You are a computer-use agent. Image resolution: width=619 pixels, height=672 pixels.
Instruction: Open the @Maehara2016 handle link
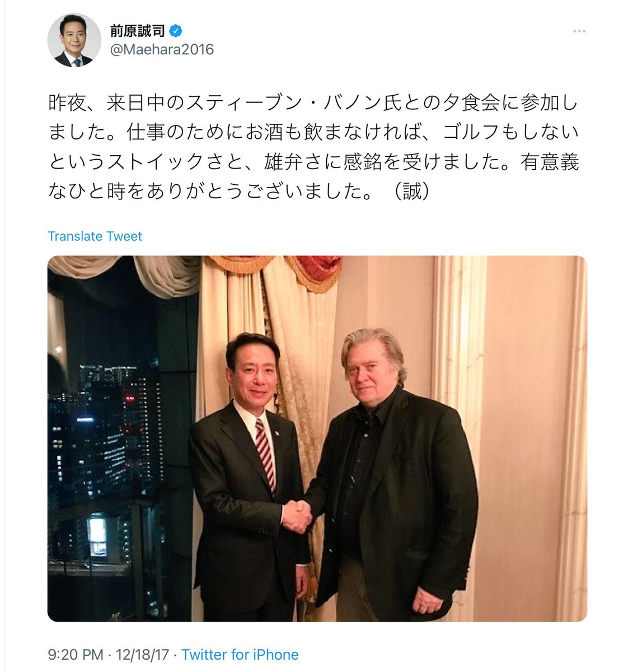click(x=162, y=49)
